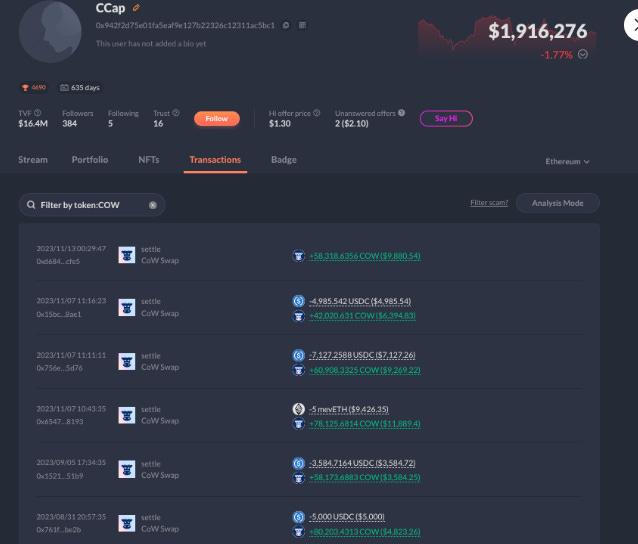This screenshot has width=638, height=544.
Task: Click the CoW Swap logo on the 2023/08/31 row
Action: click(x=127, y=523)
